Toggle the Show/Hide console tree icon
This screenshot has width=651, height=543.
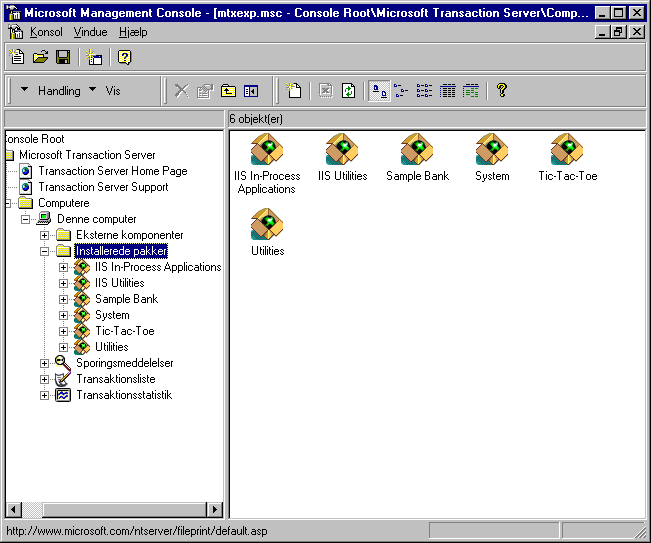[x=251, y=90]
